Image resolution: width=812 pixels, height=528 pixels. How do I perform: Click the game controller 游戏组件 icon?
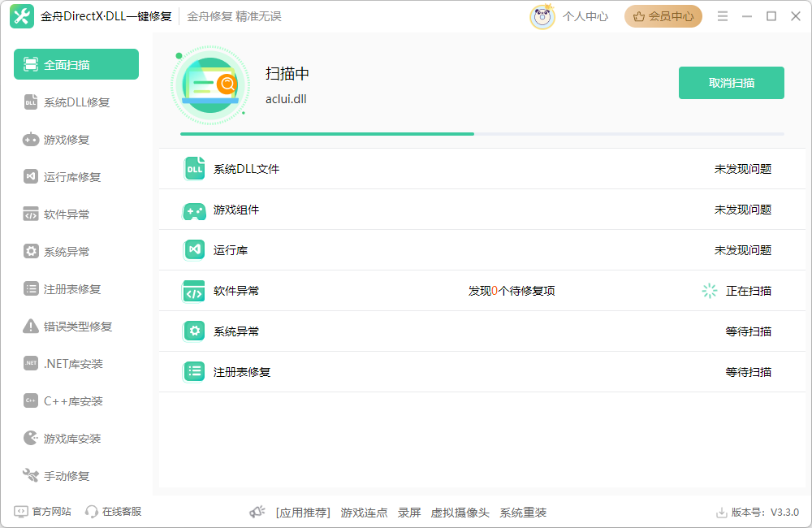click(x=194, y=210)
